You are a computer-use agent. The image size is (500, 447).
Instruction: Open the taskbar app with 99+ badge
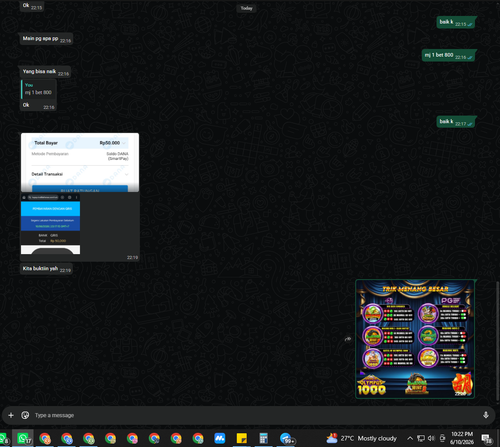(286, 438)
